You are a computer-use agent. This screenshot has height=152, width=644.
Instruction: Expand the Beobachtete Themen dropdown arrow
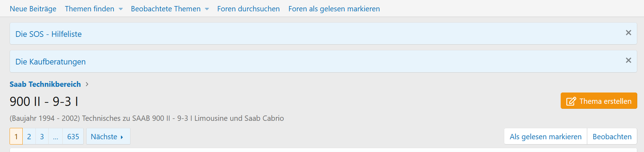[207, 9]
